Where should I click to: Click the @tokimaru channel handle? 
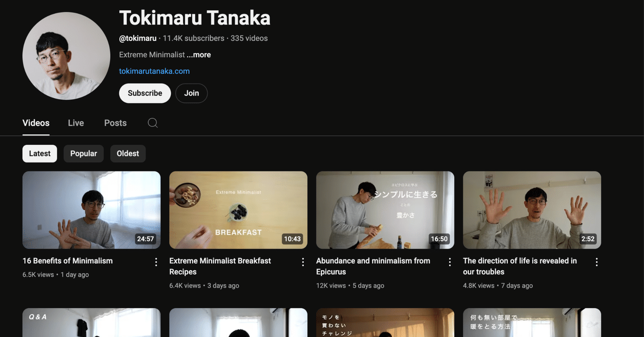coord(138,38)
